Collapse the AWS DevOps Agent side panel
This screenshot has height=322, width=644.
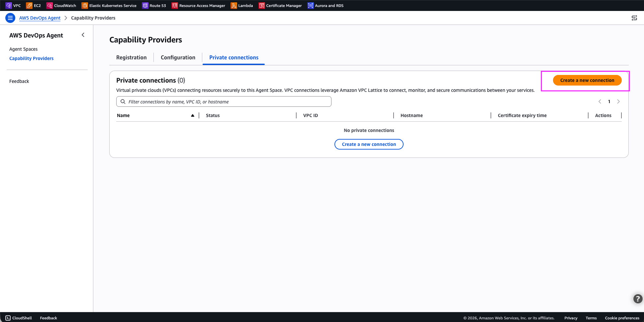(83, 35)
